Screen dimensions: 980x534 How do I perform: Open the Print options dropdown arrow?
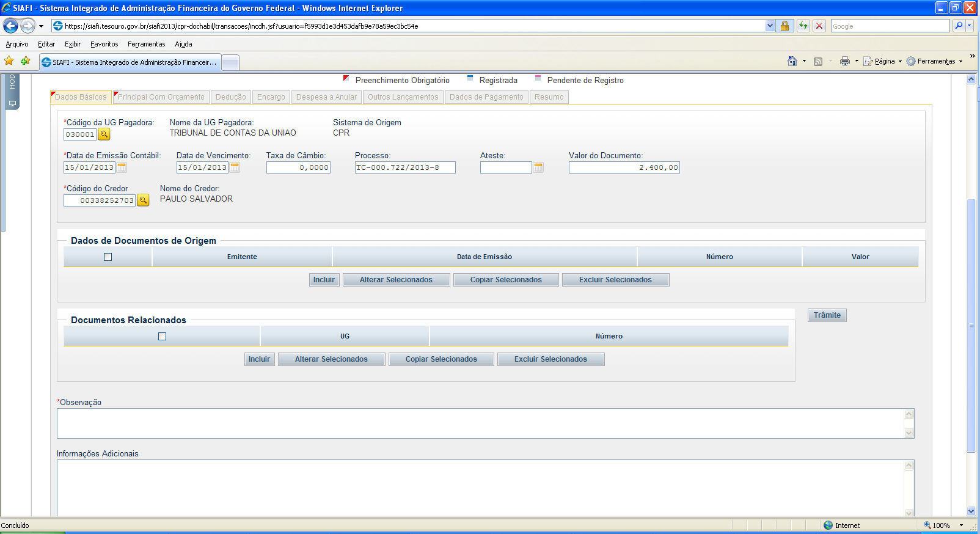tap(857, 61)
